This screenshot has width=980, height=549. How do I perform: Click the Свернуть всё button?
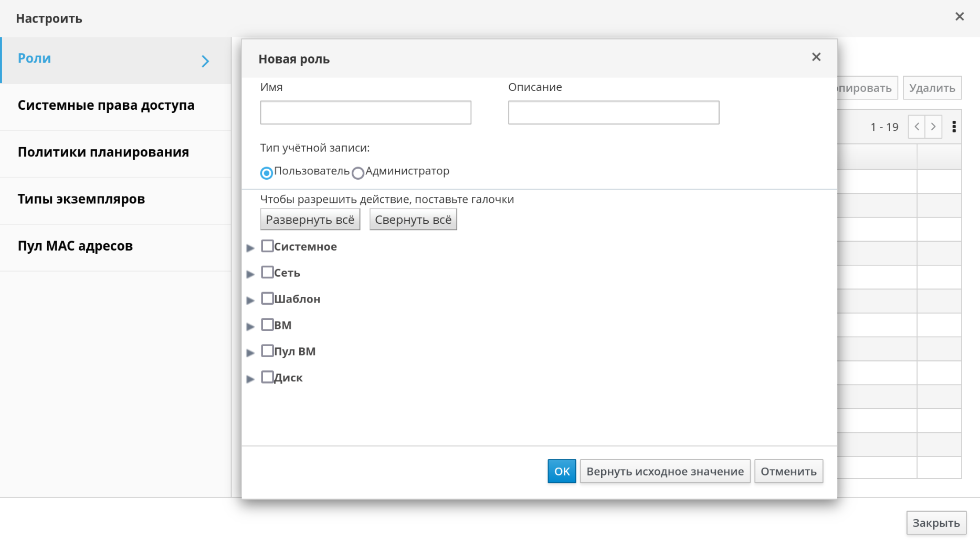pyautogui.click(x=413, y=220)
